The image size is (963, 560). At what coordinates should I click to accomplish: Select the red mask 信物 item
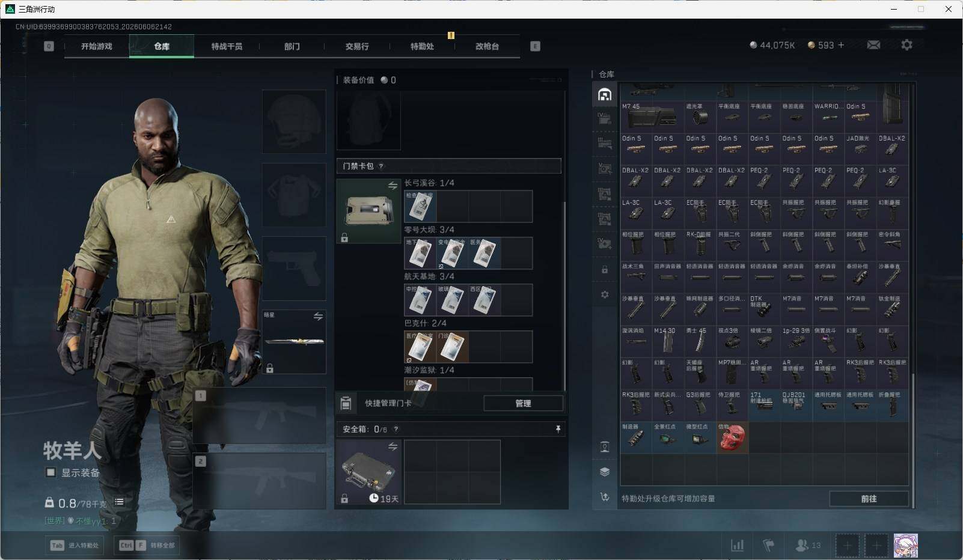tap(732, 438)
